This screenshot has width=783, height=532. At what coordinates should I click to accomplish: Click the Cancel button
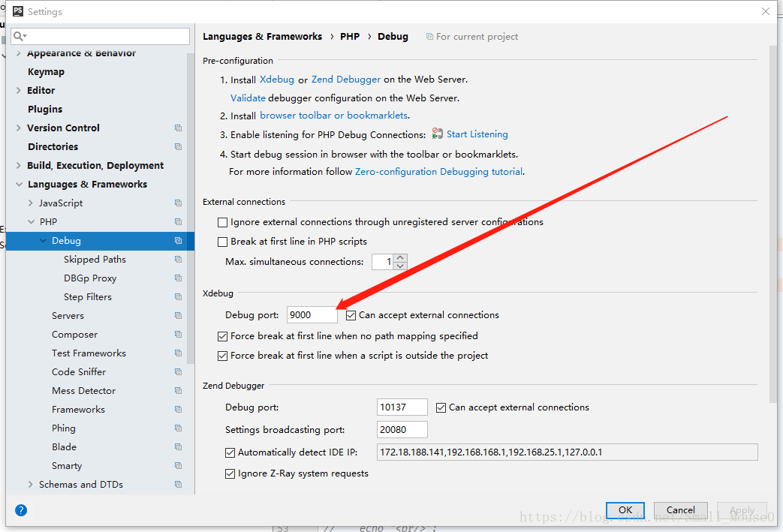pyautogui.click(x=681, y=510)
